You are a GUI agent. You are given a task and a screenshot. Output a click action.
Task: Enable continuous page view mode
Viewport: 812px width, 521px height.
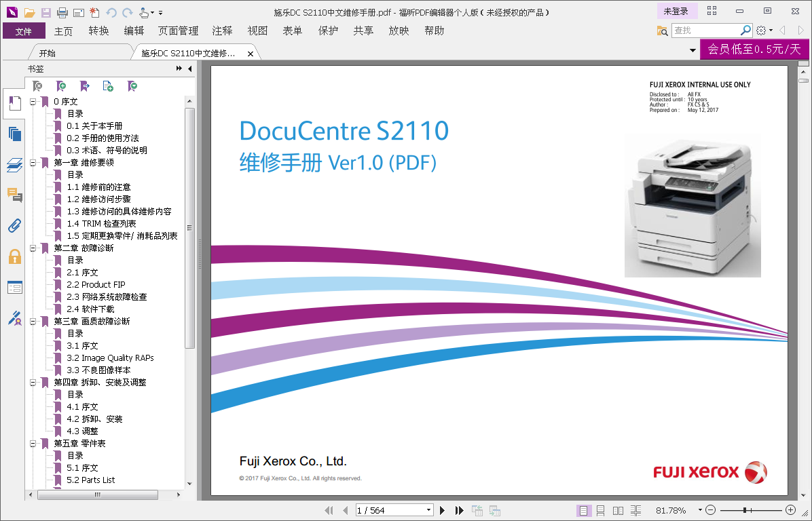tap(601, 510)
